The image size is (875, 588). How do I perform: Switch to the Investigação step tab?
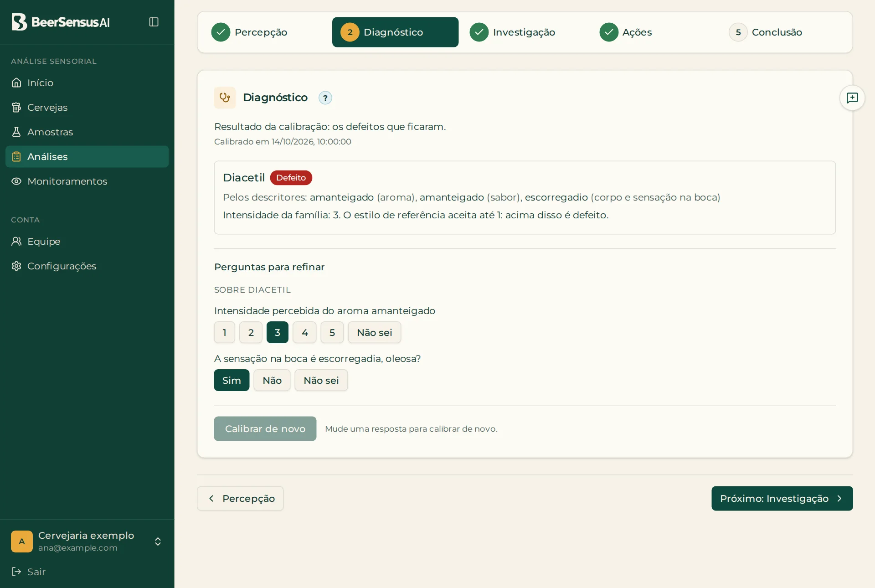tap(513, 32)
